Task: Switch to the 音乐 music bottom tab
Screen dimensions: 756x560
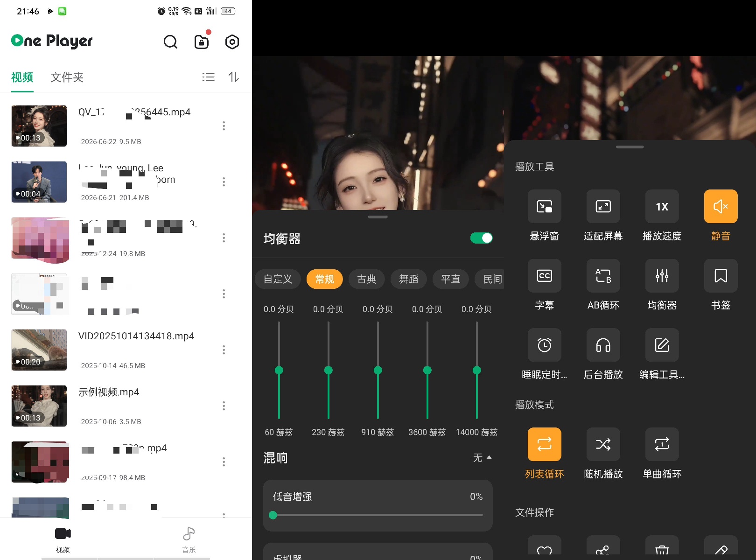Action: tap(189, 539)
